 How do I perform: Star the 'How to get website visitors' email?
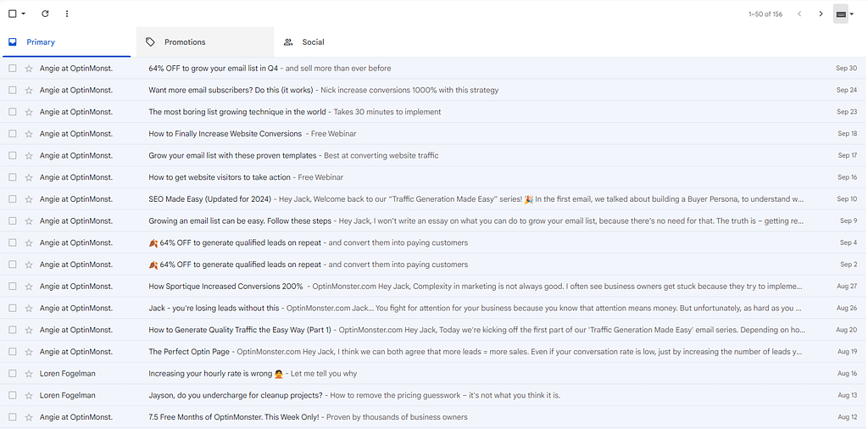click(29, 177)
